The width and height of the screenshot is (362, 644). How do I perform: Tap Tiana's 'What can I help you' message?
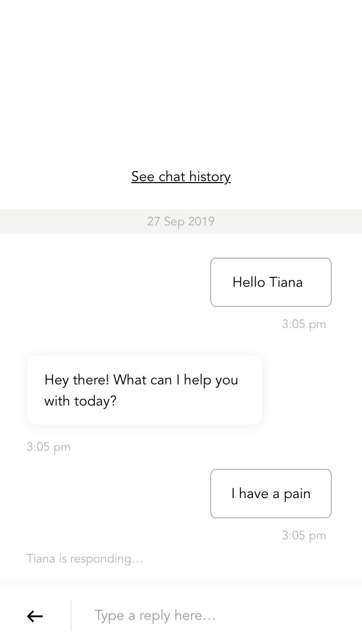pyautogui.click(x=145, y=390)
